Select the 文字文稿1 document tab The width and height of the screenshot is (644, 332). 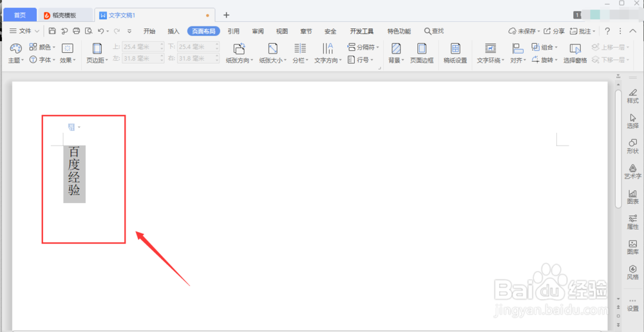[x=155, y=15]
